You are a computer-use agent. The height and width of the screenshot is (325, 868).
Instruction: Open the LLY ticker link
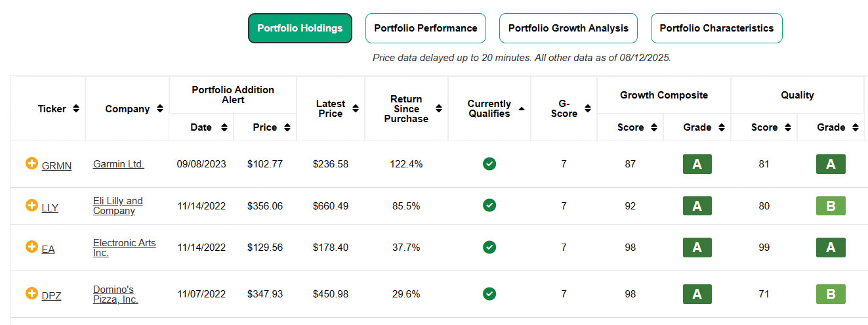tap(50, 207)
